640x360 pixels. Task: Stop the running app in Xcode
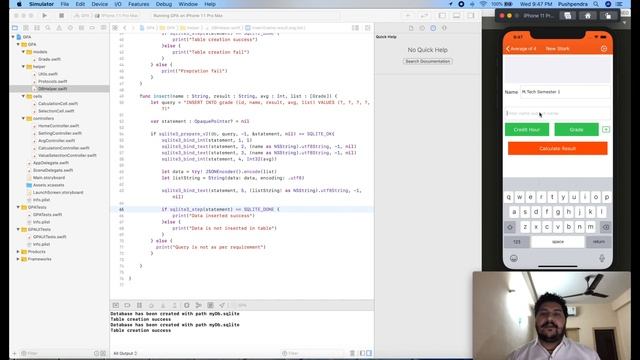[61, 16]
